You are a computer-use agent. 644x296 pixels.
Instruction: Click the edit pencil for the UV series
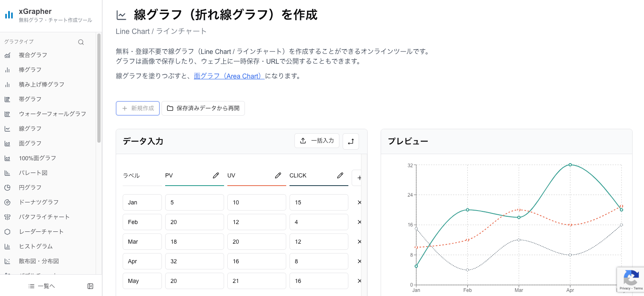pyautogui.click(x=278, y=175)
